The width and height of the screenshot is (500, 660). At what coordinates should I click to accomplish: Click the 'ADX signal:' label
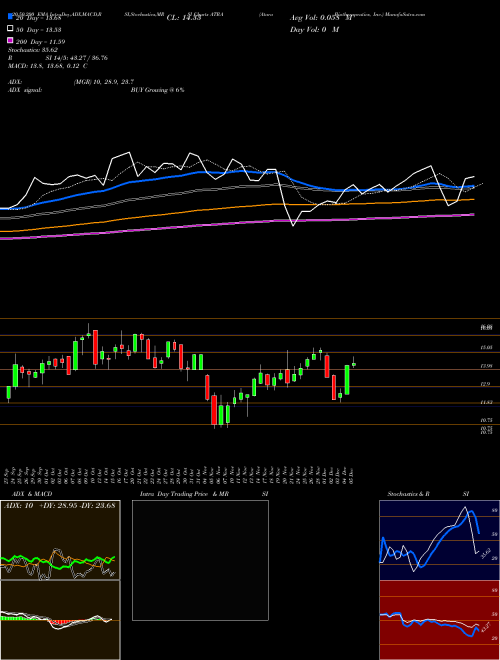pos(25,90)
